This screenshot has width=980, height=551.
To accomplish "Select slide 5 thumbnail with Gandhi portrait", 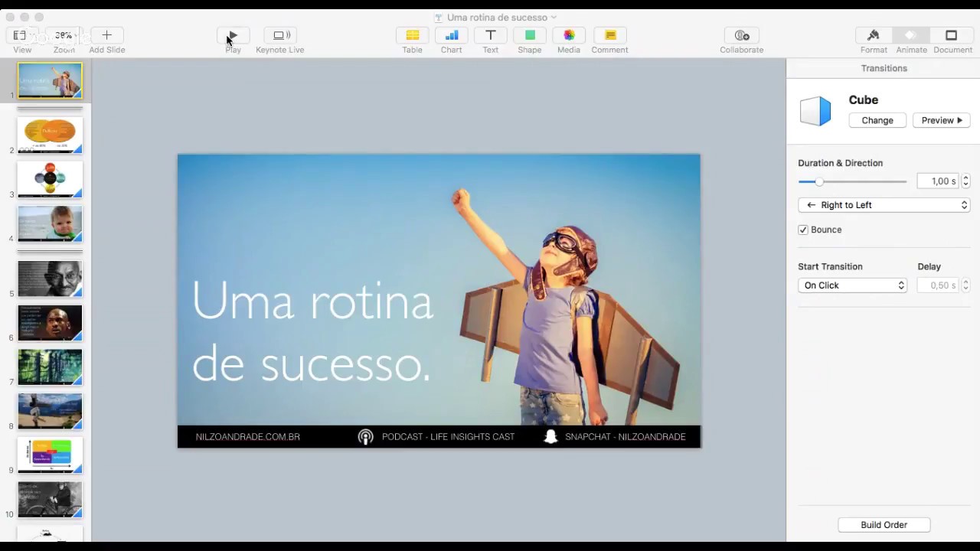I will click(50, 279).
